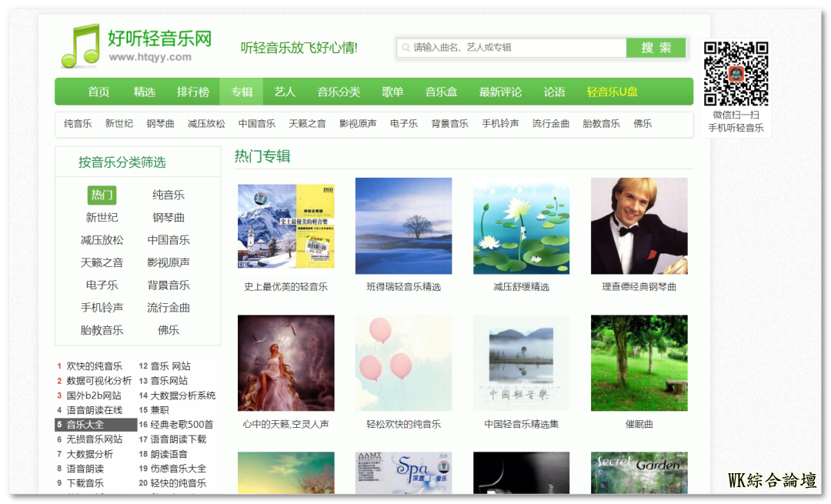Click 纯音乐 in the sub-navigation bar

click(78, 123)
